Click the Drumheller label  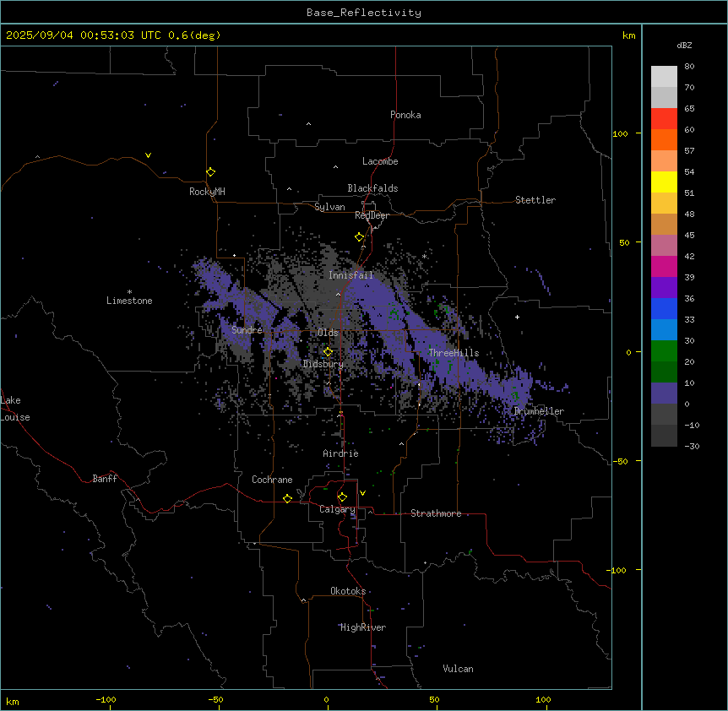click(539, 411)
